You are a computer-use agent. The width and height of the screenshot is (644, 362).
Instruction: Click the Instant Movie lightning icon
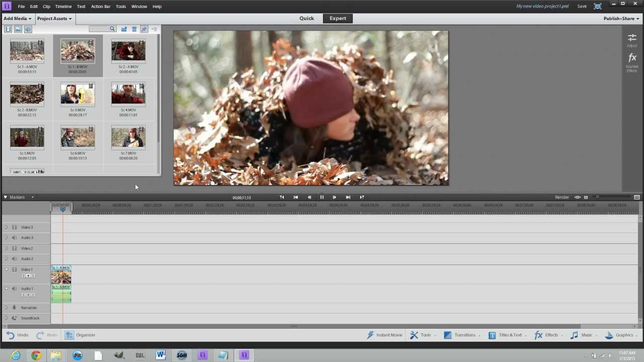click(x=371, y=335)
